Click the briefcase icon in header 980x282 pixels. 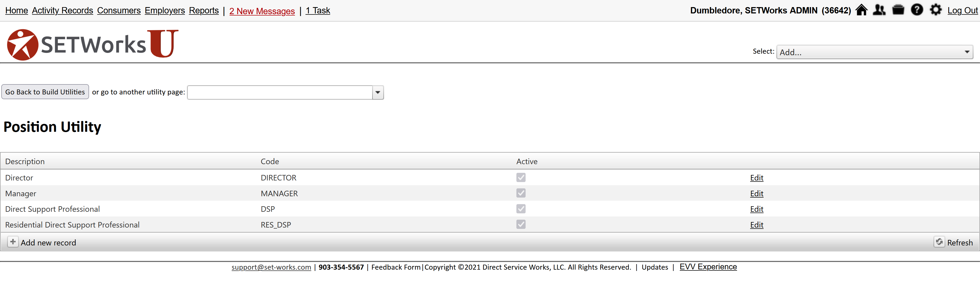tap(898, 10)
